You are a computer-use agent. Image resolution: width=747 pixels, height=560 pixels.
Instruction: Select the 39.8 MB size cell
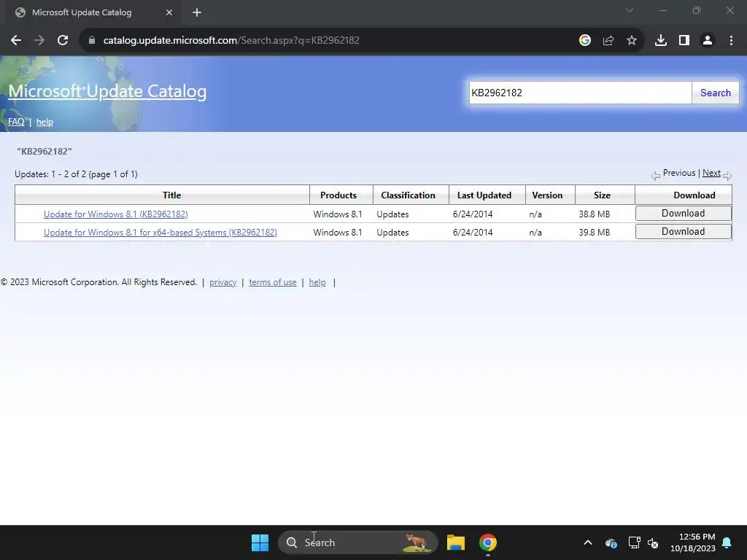595,233
